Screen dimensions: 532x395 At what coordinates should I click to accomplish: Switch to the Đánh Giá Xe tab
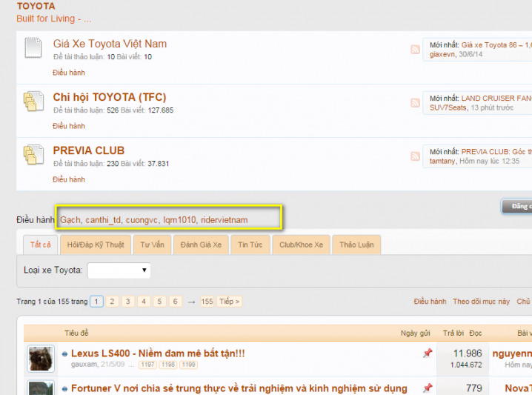point(201,245)
